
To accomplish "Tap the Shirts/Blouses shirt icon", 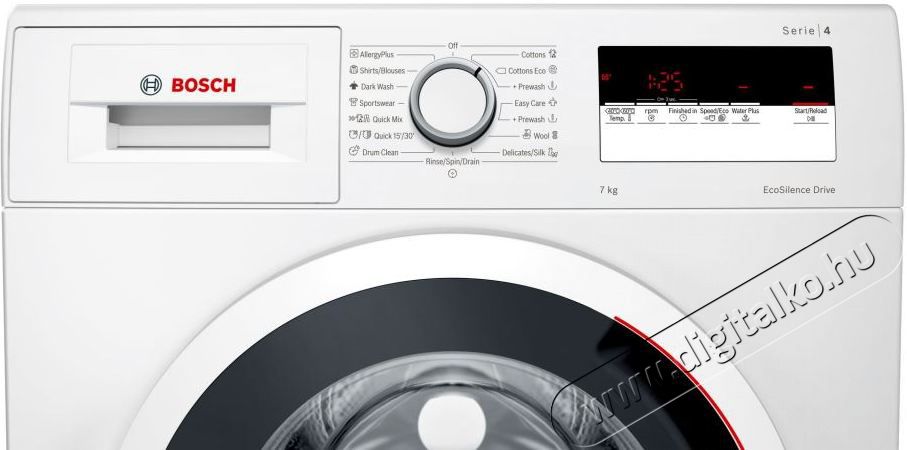I will pyautogui.click(x=353, y=70).
